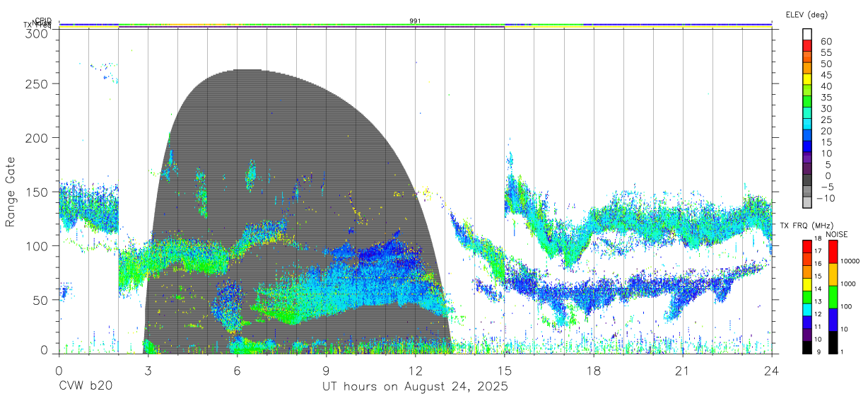Click the red TX FRQ swatch between 17 and 18
Screen dimensions: 868x401
coord(808,245)
